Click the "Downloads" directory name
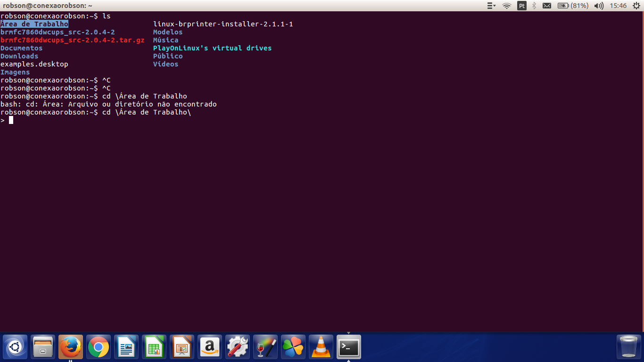The width and height of the screenshot is (644, 362). tap(19, 56)
